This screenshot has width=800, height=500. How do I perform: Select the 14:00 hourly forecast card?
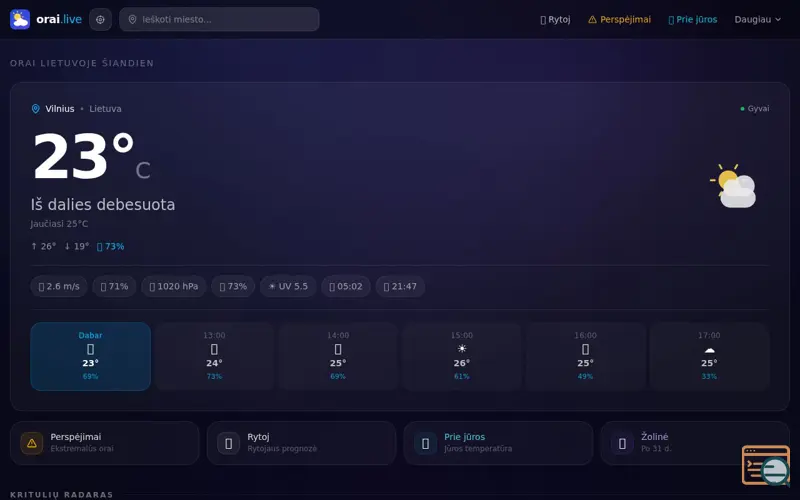[x=338, y=356]
